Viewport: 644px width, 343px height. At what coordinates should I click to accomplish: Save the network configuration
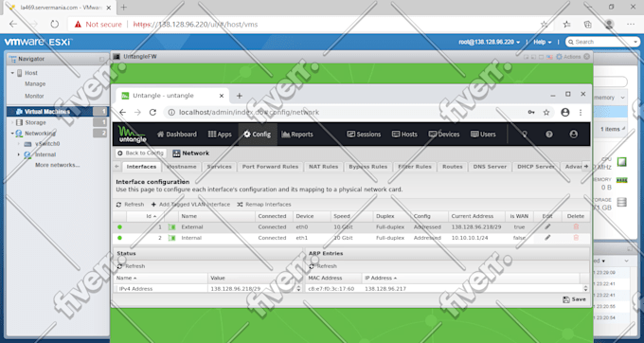point(574,299)
